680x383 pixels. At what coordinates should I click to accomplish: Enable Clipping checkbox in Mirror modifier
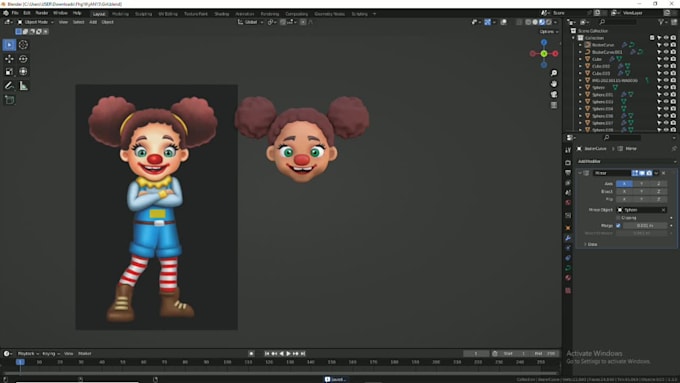tap(618, 218)
